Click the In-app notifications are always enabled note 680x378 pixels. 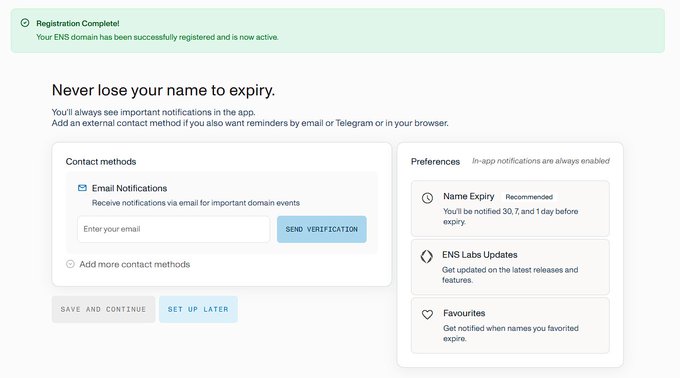click(x=540, y=161)
